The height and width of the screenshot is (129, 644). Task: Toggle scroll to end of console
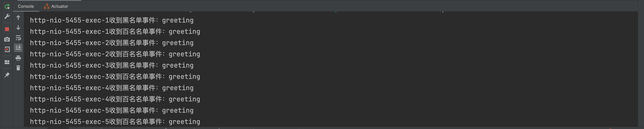(x=18, y=47)
